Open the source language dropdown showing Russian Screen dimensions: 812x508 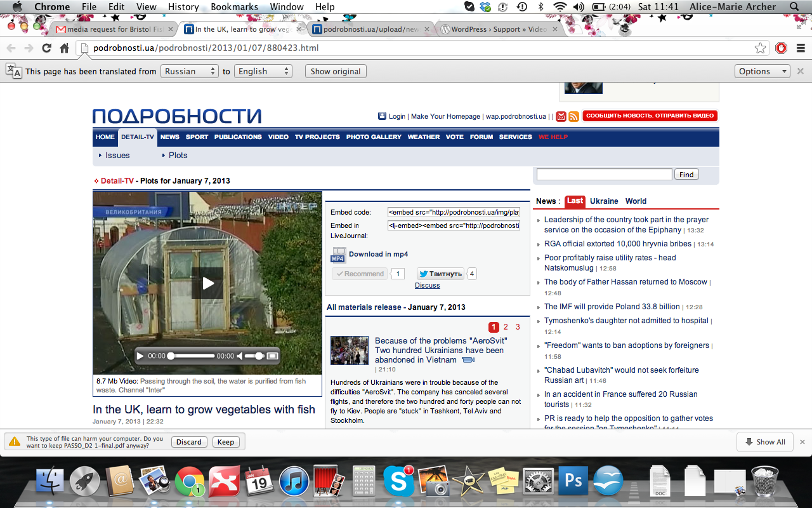(x=189, y=71)
